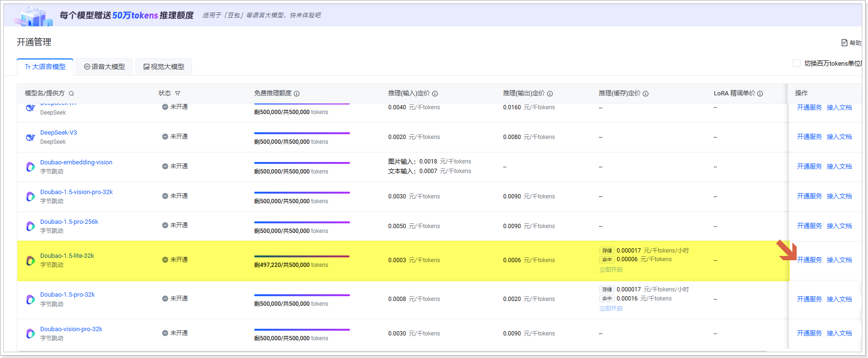Click 未开通 status icon for Doubao-1.5-lite-32k

[x=165, y=260]
